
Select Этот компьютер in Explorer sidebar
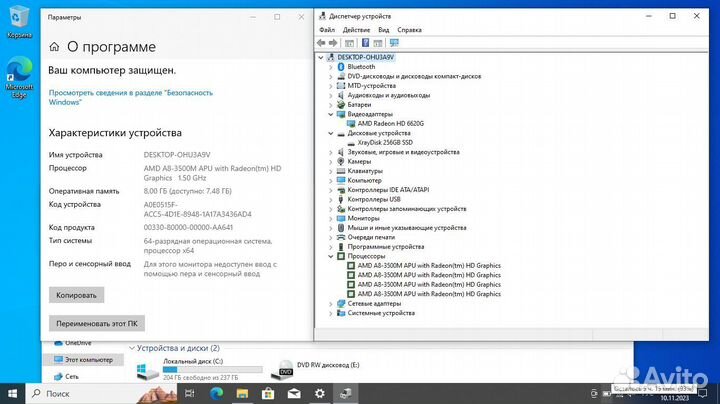coord(83,360)
